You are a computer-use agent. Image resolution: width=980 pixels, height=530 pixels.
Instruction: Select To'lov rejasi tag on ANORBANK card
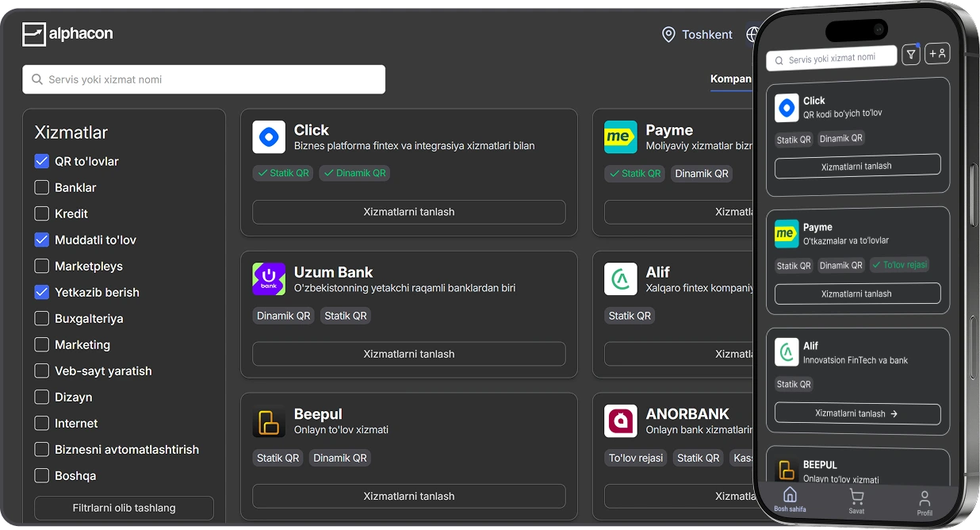[636, 458]
